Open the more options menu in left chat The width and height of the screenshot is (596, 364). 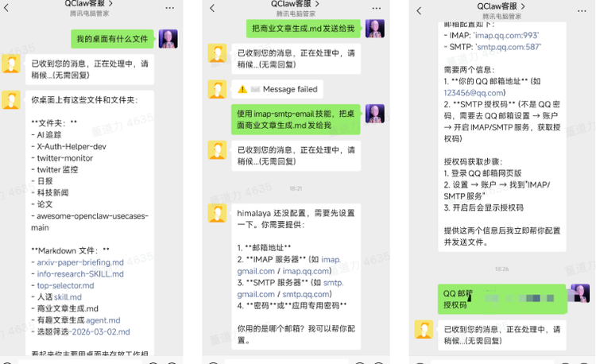point(170,7)
